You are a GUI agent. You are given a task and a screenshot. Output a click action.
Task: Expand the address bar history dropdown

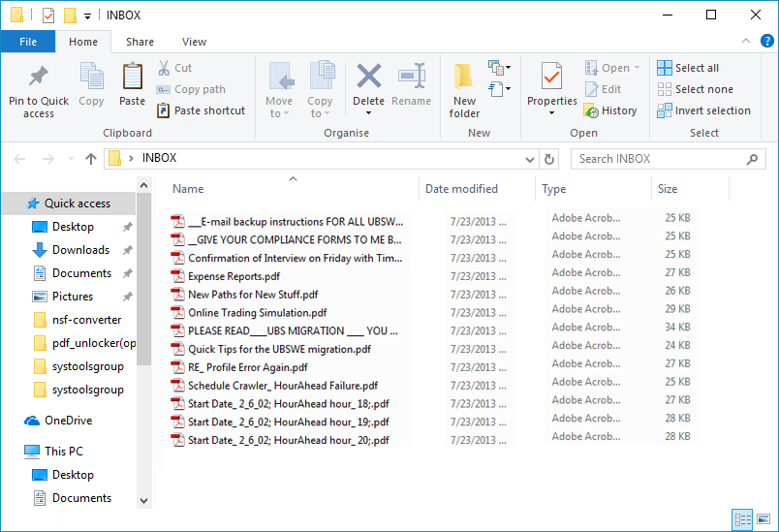coord(530,160)
